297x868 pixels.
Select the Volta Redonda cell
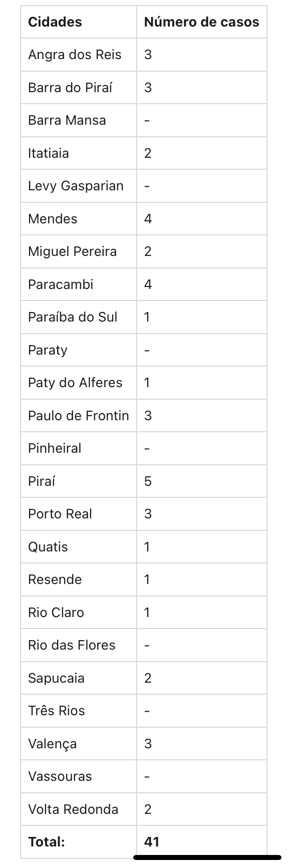[79, 809]
